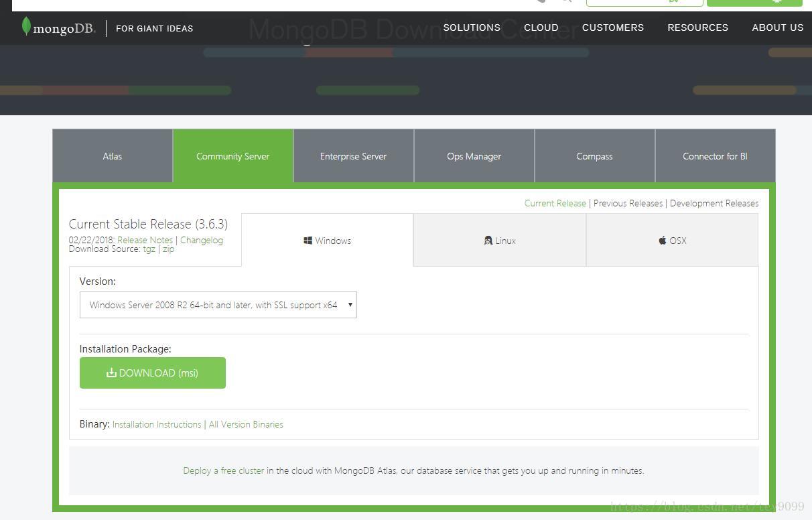The width and height of the screenshot is (812, 520).
Task: Select the Community Server tab
Action: (x=233, y=156)
